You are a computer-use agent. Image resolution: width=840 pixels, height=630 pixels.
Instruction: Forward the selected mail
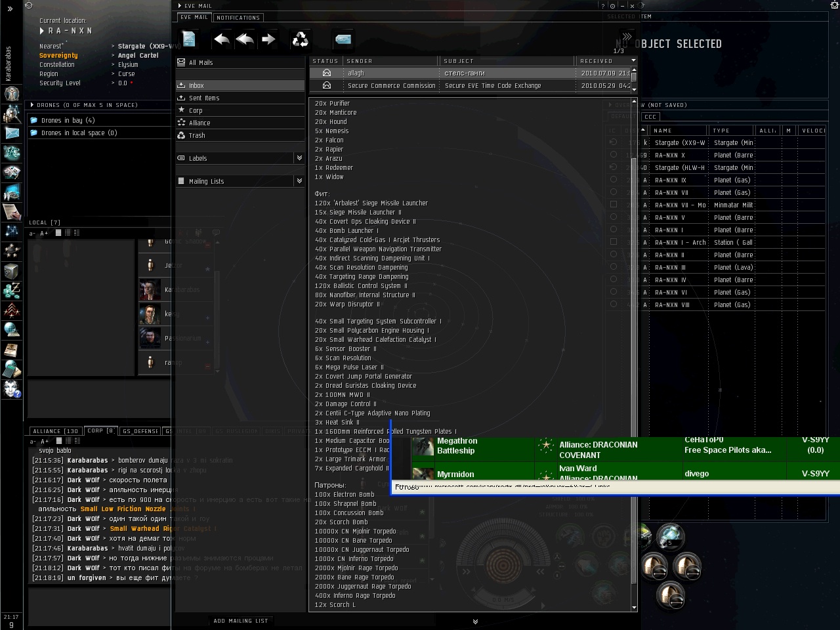[268, 39]
